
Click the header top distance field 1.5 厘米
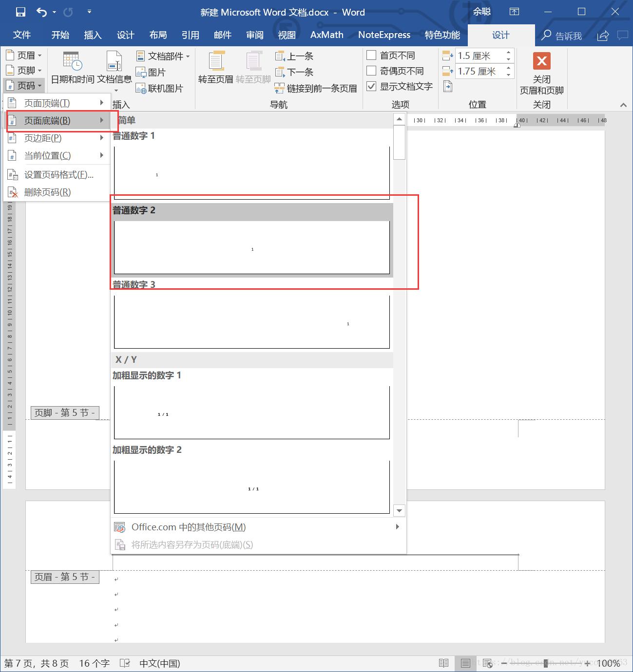point(480,56)
